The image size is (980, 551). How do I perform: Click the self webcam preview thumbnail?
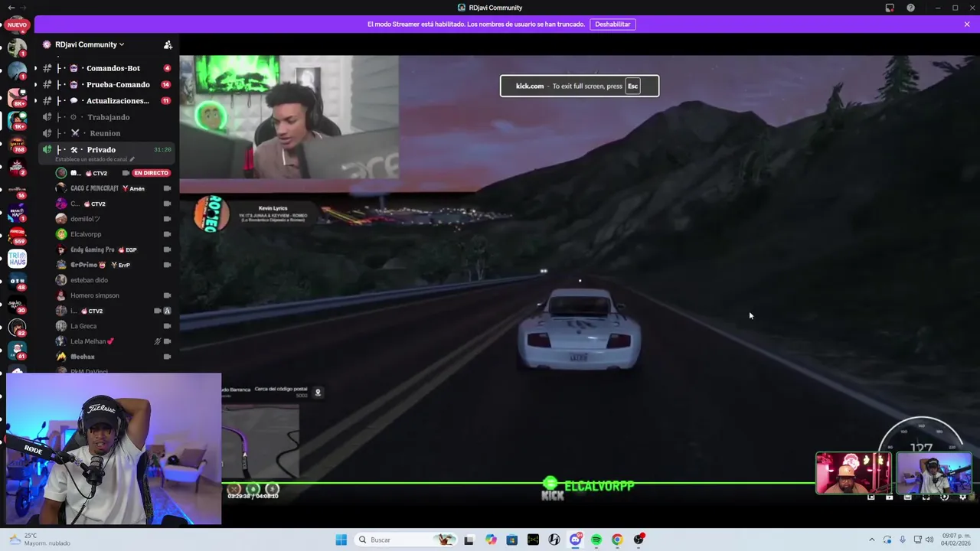(113, 449)
